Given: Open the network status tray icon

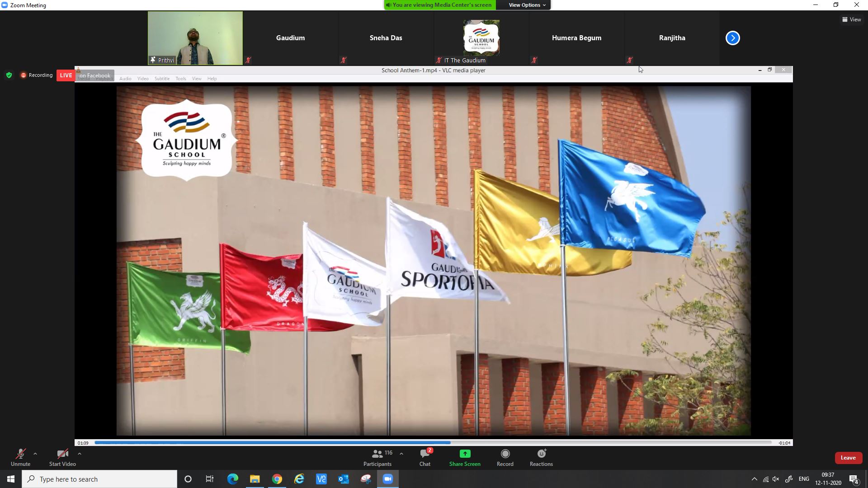Looking at the screenshot, I should coord(765,479).
